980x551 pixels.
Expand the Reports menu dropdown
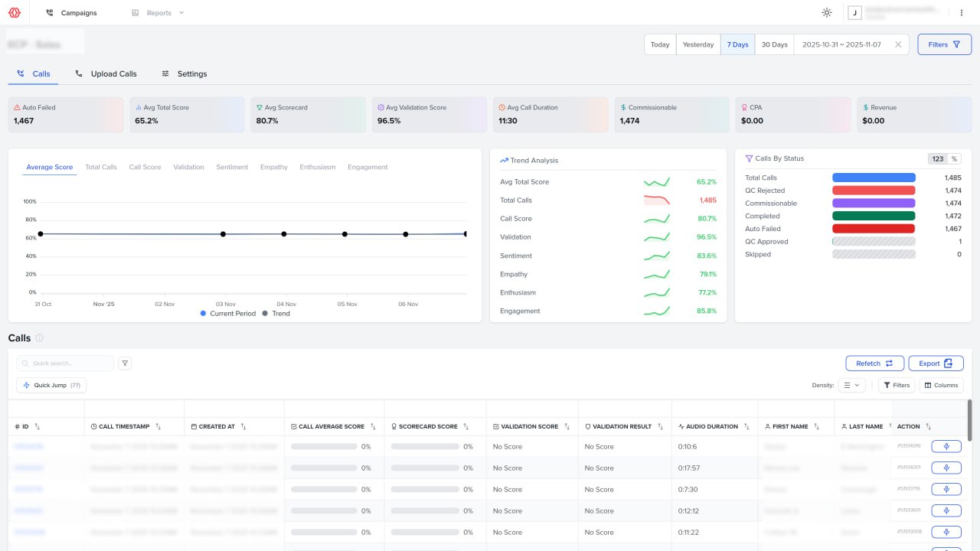point(158,13)
